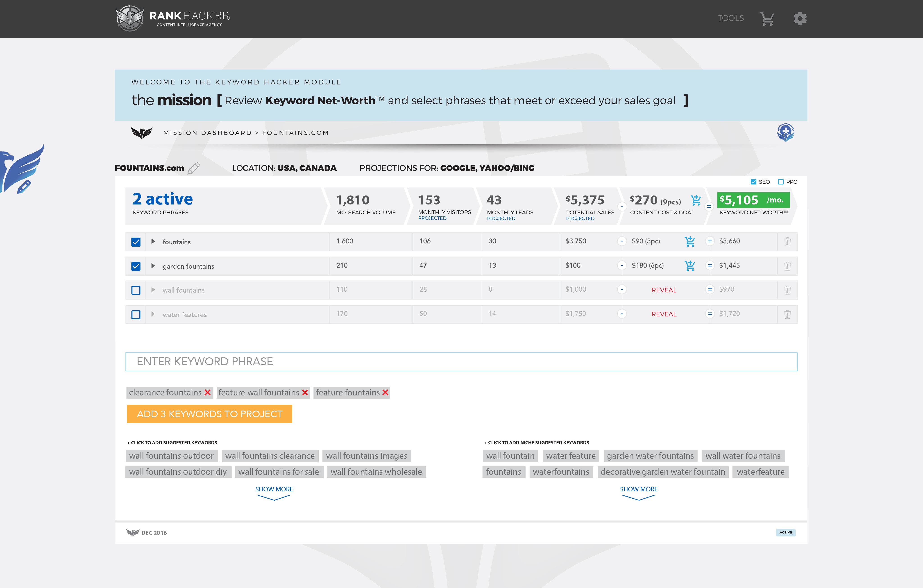
Task: Enable the water features checkbox
Action: [136, 315]
